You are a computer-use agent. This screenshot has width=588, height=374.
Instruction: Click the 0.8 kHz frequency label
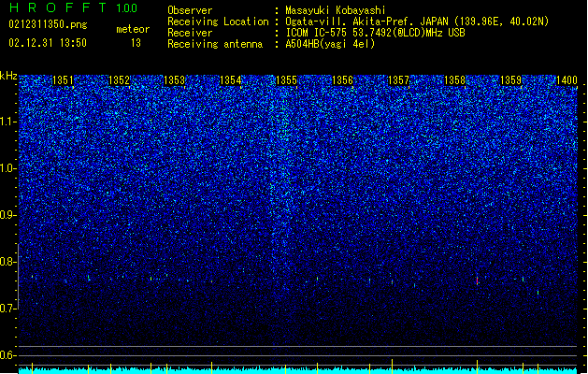point(8,262)
